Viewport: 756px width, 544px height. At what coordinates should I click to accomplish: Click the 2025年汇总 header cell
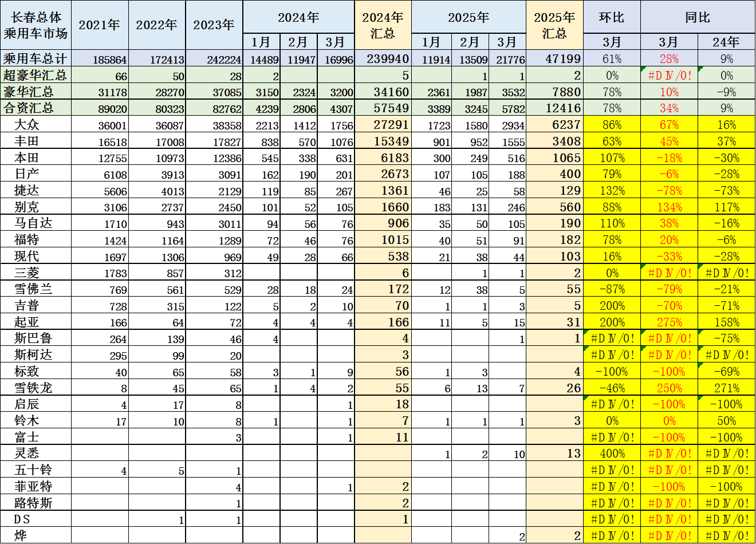(554, 25)
